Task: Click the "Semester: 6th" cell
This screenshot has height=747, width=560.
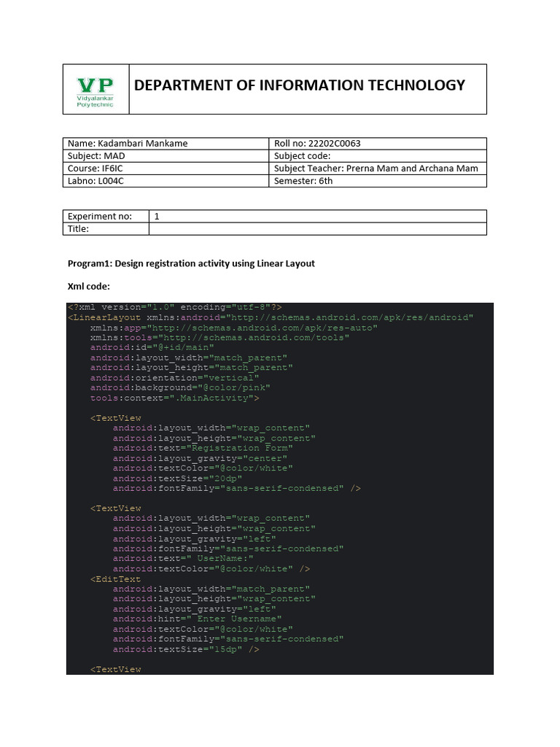Action: (x=378, y=181)
